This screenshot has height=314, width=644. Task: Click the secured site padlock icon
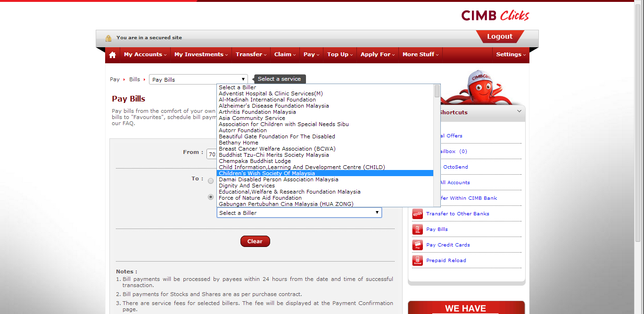(108, 38)
